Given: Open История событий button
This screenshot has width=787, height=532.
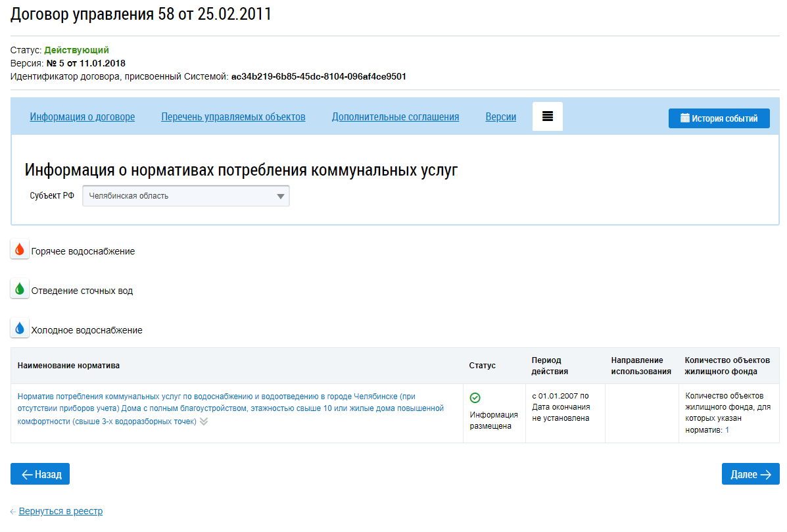Looking at the screenshot, I should pos(719,118).
